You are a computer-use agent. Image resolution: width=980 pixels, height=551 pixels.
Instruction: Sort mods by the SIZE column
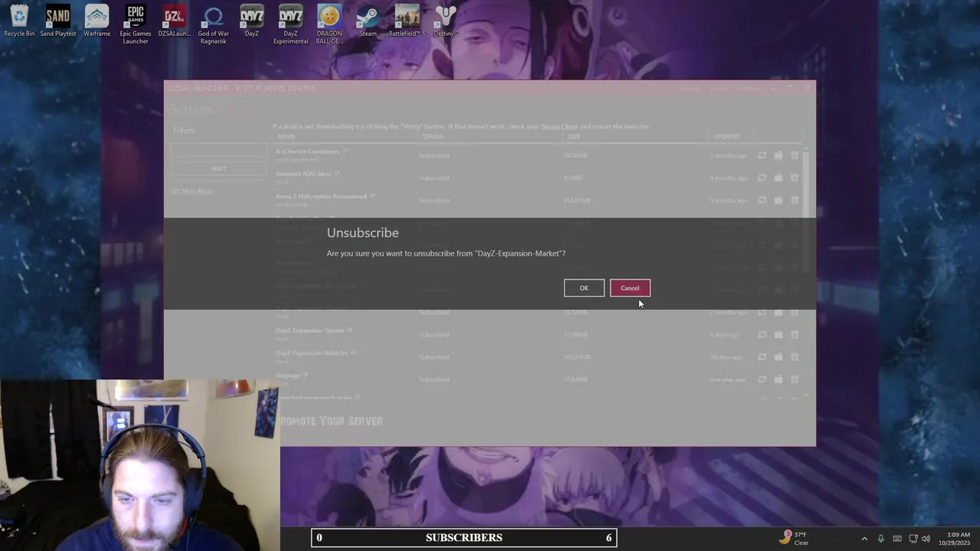tap(574, 136)
